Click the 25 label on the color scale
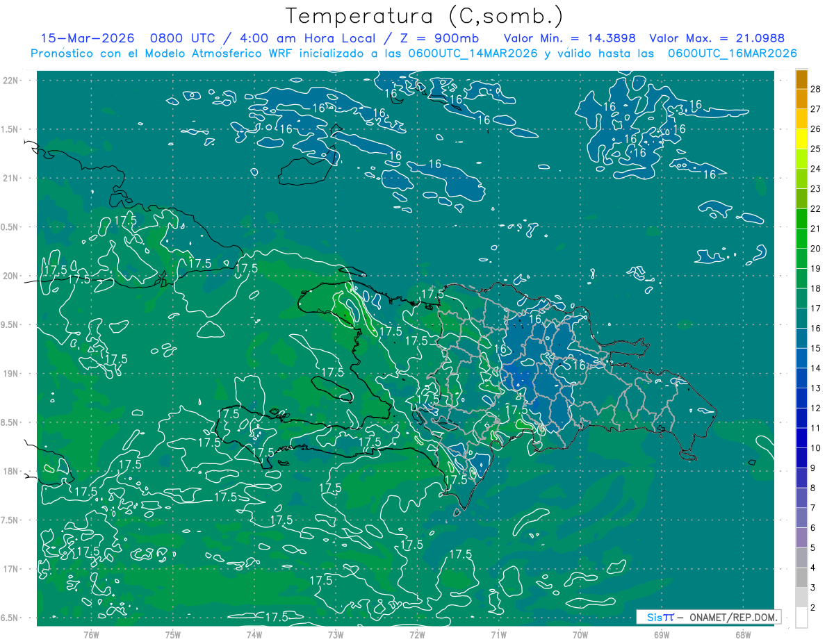Image resolution: width=834 pixels, height=644 pixels. [x=816, y=149]
